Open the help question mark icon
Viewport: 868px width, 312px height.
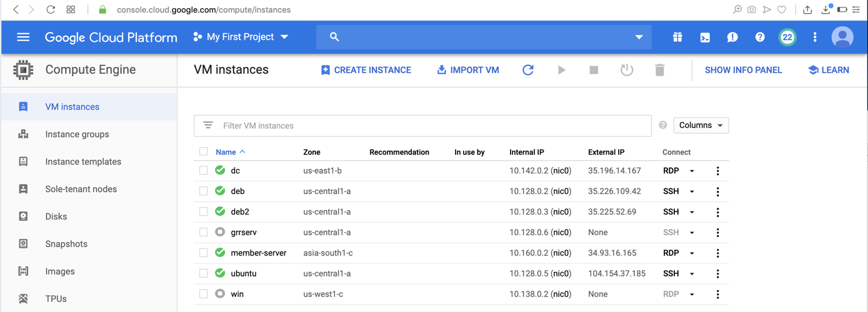(x=760, y=37)
